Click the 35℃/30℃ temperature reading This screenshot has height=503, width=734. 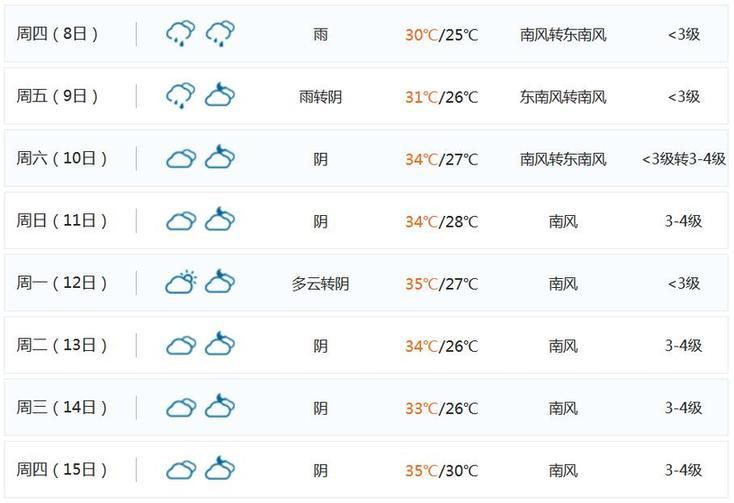(441, 471)
